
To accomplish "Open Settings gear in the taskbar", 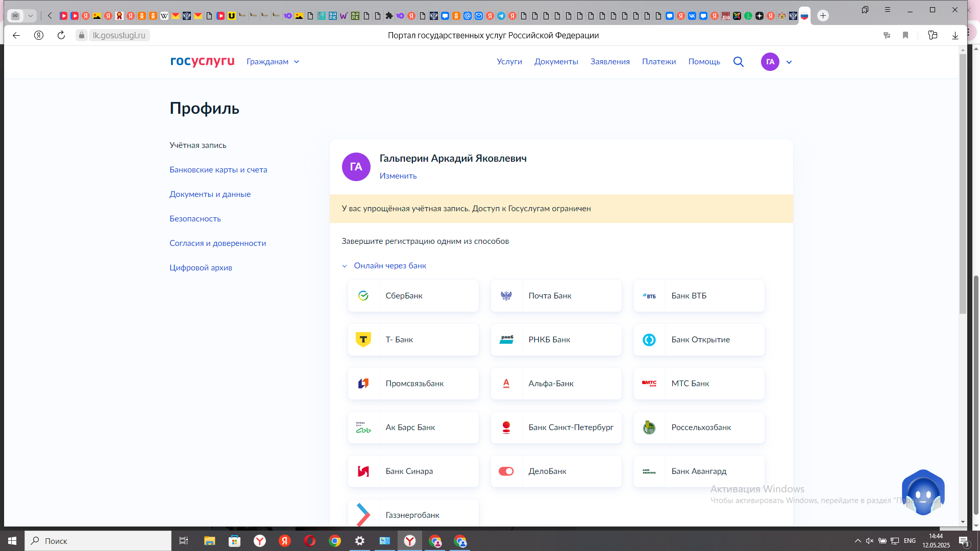I will point(360,541).
